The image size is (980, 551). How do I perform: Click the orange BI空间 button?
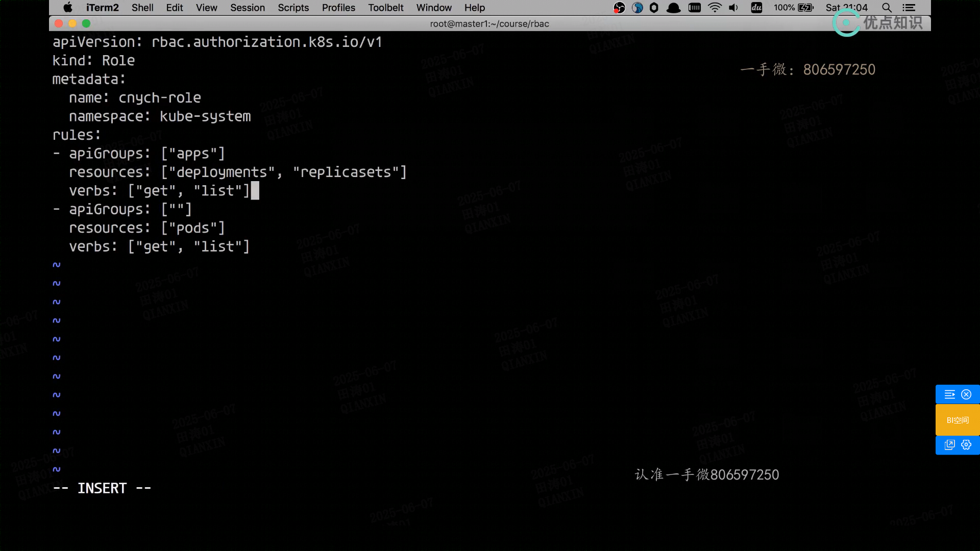(x=958, y=420)
